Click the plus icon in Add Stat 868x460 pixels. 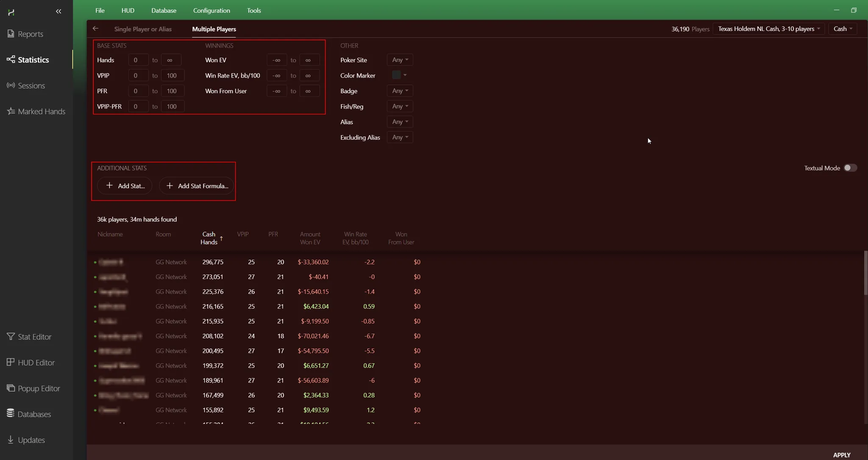click(109, 186)
